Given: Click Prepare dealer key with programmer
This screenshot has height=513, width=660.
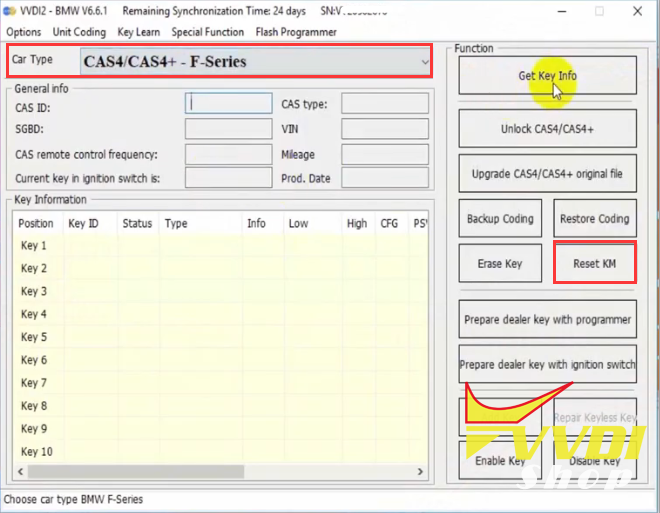Looking at the screenshot, I should click(x=547, y=320).
